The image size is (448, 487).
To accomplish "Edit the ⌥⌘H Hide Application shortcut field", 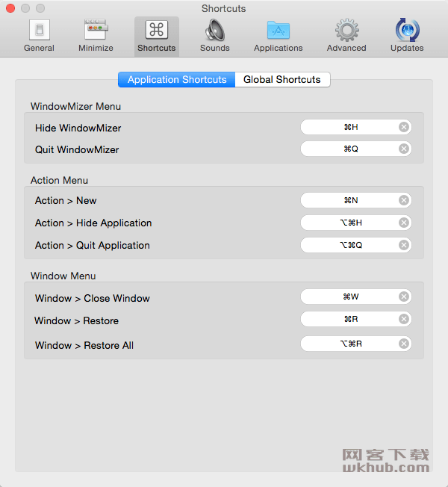I will pyautogui.click(x=356, y=223).
